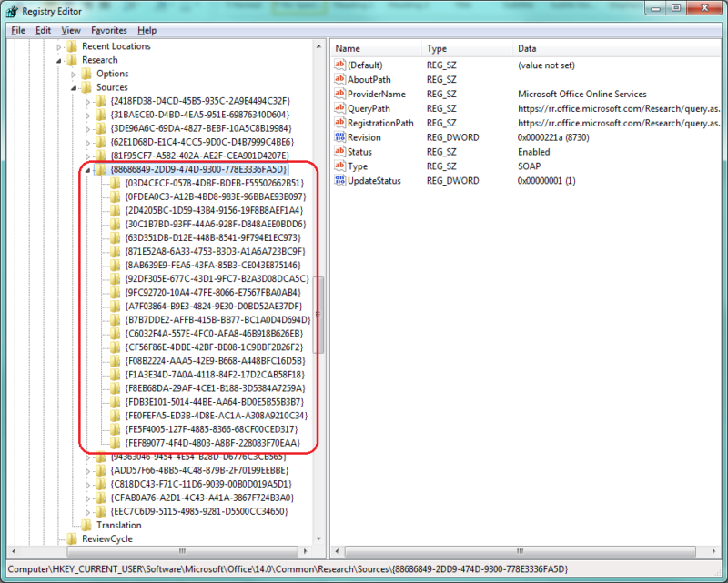
Task: Select the AboutPath string value icon
Action: (x=340, y=79)
